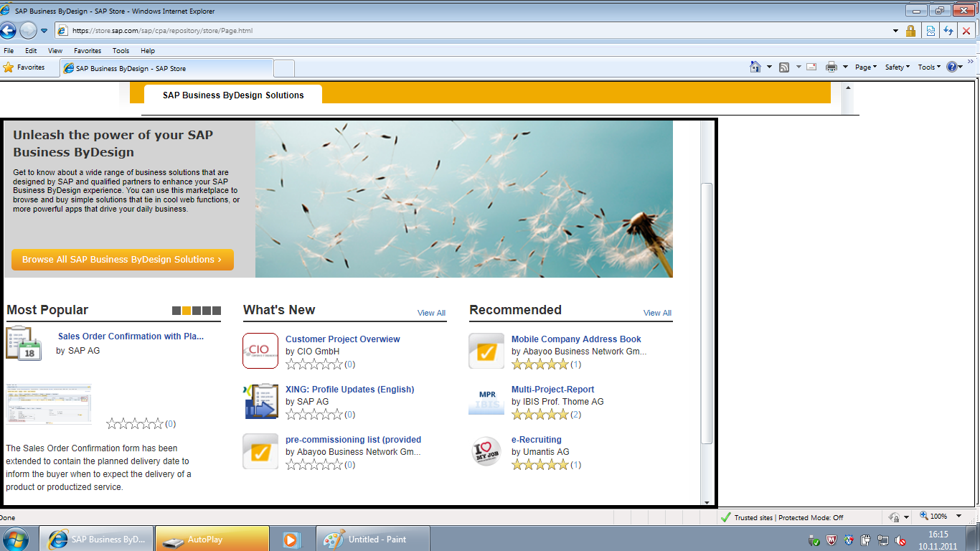Click the red Stop loading icon
Image resolution: width=980 pixels, height=551 pixels.
coord(966,31)
